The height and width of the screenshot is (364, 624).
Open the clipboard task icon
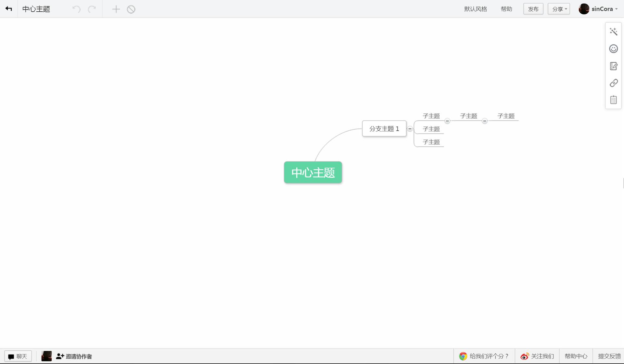tap(613, 100)
